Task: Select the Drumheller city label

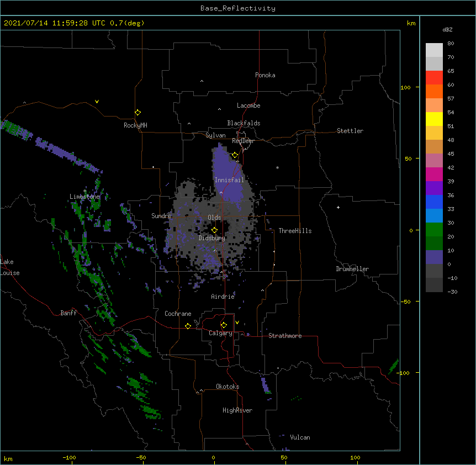Action: [x=352, y=269]
